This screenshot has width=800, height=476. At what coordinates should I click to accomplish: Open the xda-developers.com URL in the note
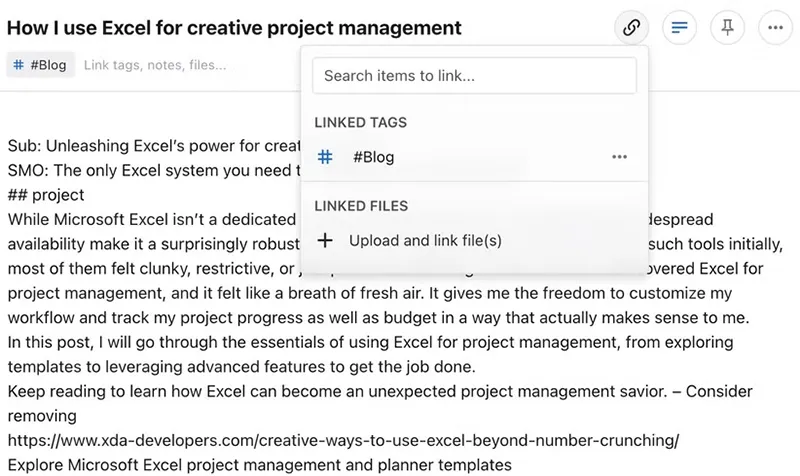click(x=343, y=440)
